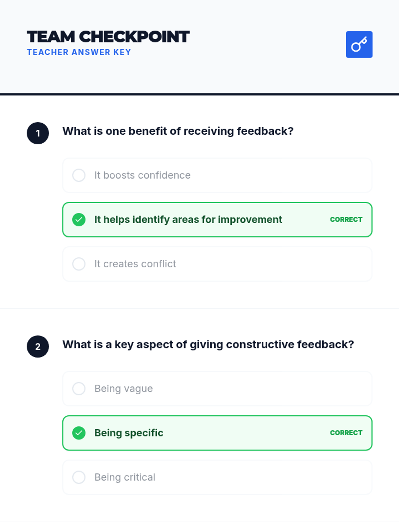The width and height of the screenshot is (399, 532).
Task: Click the green checkmark beside 'Being specific'
Action: (x=79, y=433)
